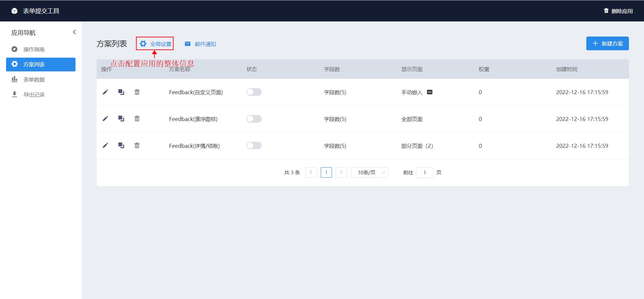Click the 新建方案 button
The image size is (644, 299).
pos(607,44)
